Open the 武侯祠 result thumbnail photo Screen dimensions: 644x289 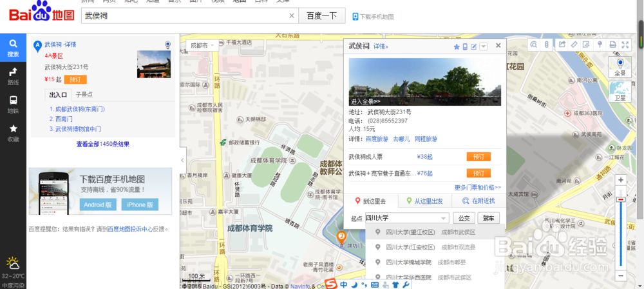[154, 65]
